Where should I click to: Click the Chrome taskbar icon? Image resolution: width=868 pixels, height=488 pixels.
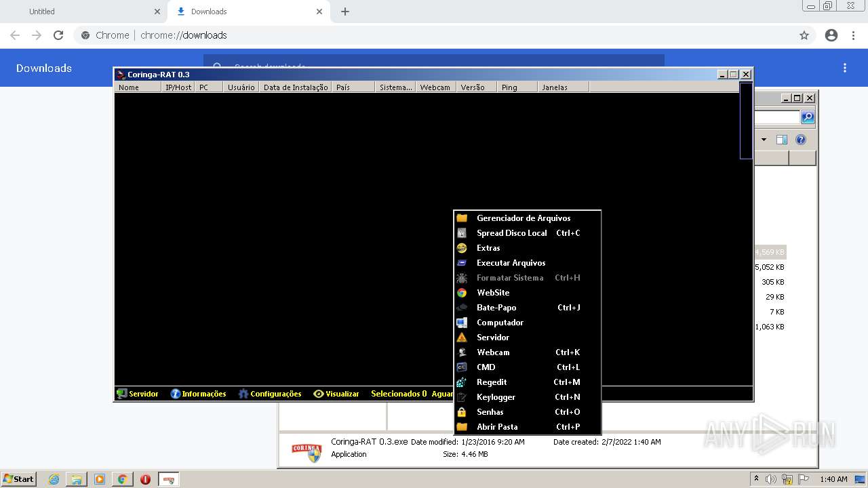[122, 479]
